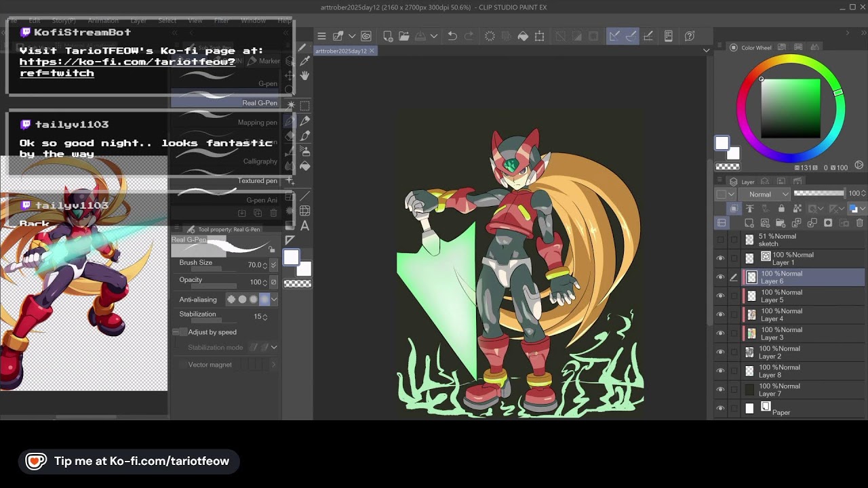Clear layer content with dotted circle icon
The height and width of the screenshot is (488, 868).
(490, 36)
